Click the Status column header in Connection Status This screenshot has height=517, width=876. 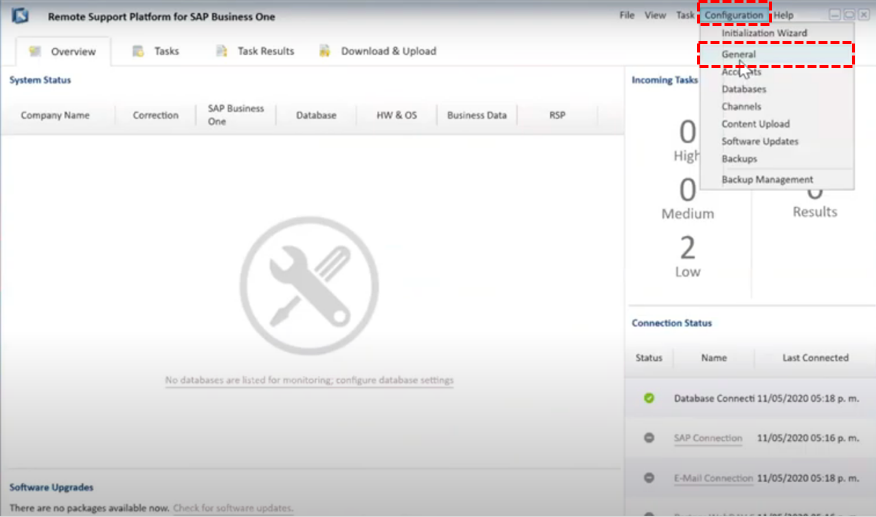(x=649, y=358)
